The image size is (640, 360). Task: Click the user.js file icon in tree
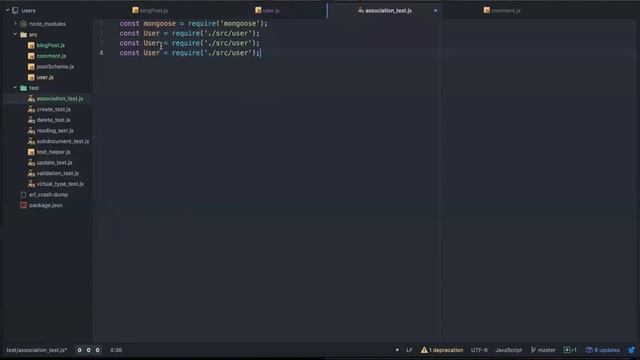point(31,77)
